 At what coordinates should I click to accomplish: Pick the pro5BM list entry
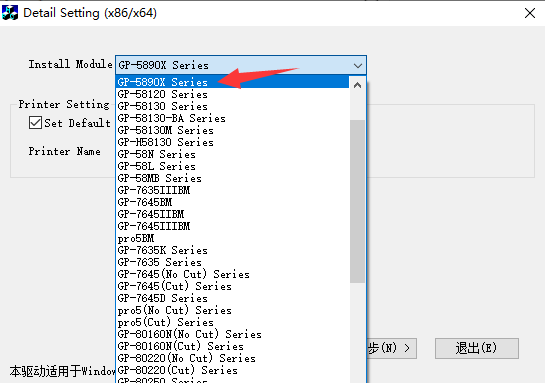(233, 238)
